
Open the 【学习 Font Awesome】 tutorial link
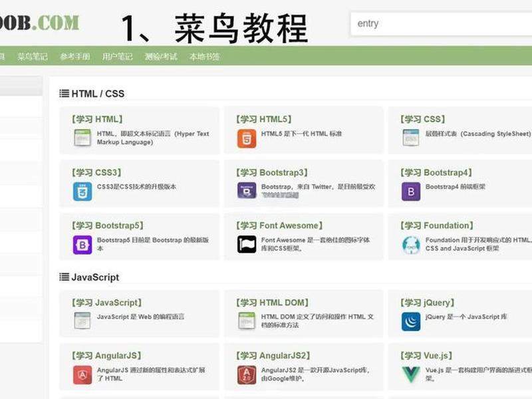(279, 225)
